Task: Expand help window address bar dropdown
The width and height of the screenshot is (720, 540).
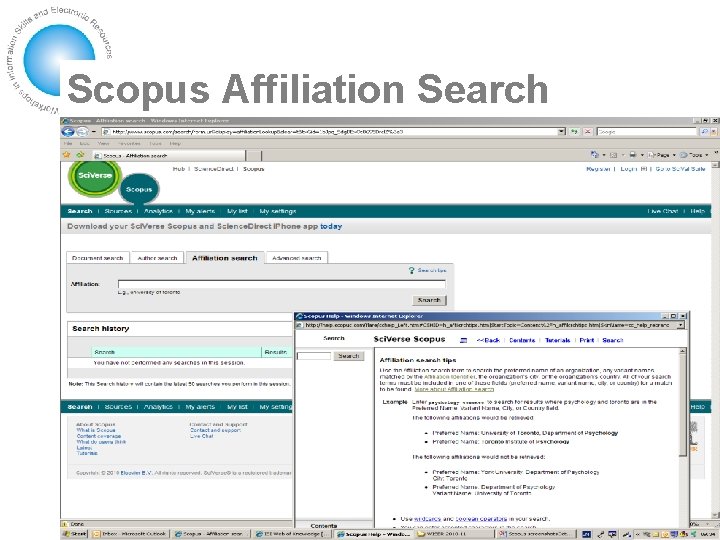Action: point(681,325)
